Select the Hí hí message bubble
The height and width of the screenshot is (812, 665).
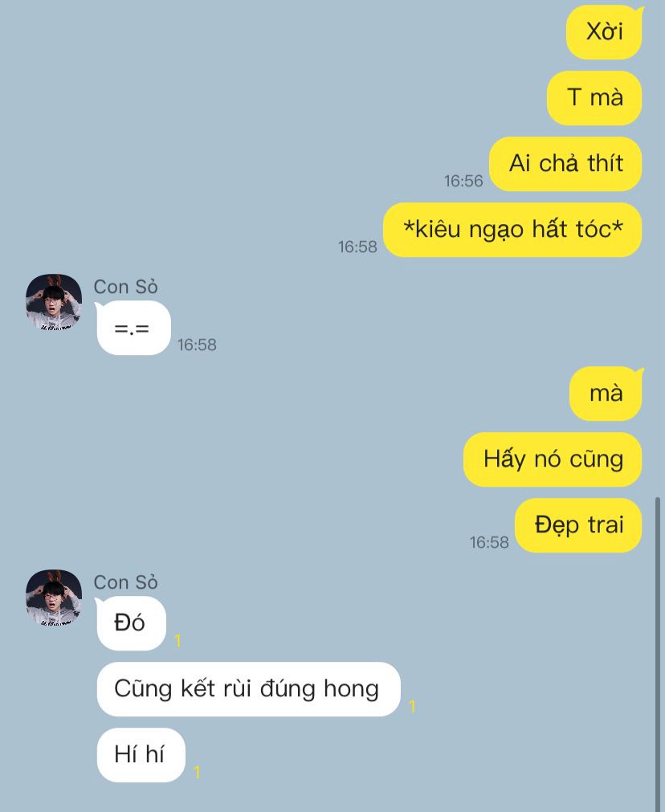coord(141,755)
